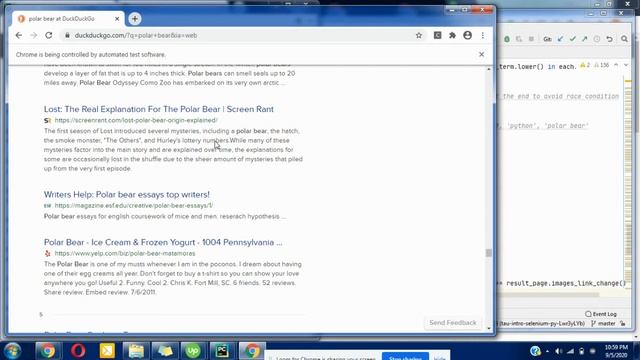Open the first Chrome icon on the taskbar
Screen dimensions: 640x360
click(47, 351)
